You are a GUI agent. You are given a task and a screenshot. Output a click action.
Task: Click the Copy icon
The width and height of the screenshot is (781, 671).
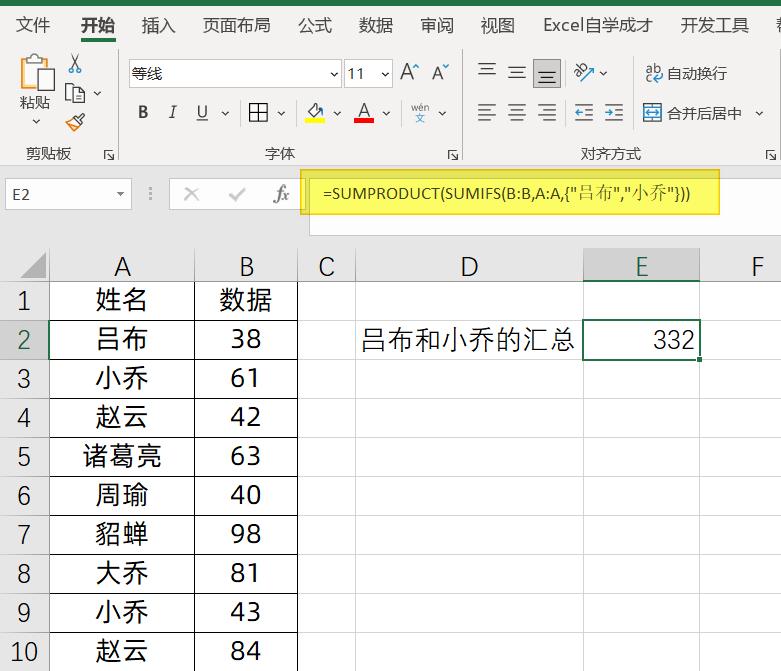[x=75, y=93]
